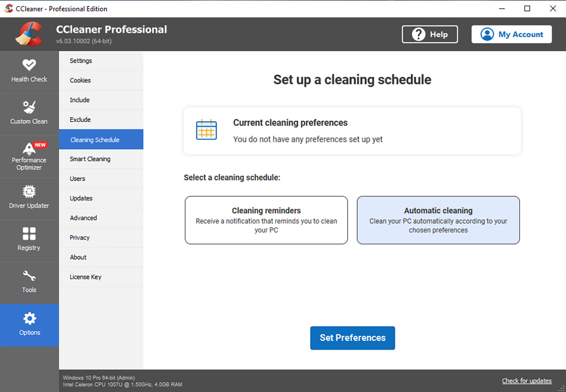The width and height of the screenshot is (566, 392).
Task: Open the Tools section
Action: pyautogui.click(x=29, y=283)
